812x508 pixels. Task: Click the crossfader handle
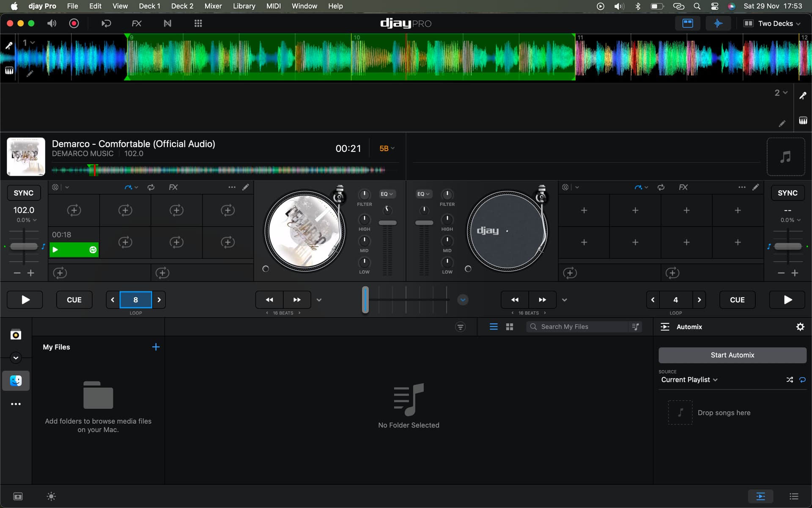tap(365, 300)
